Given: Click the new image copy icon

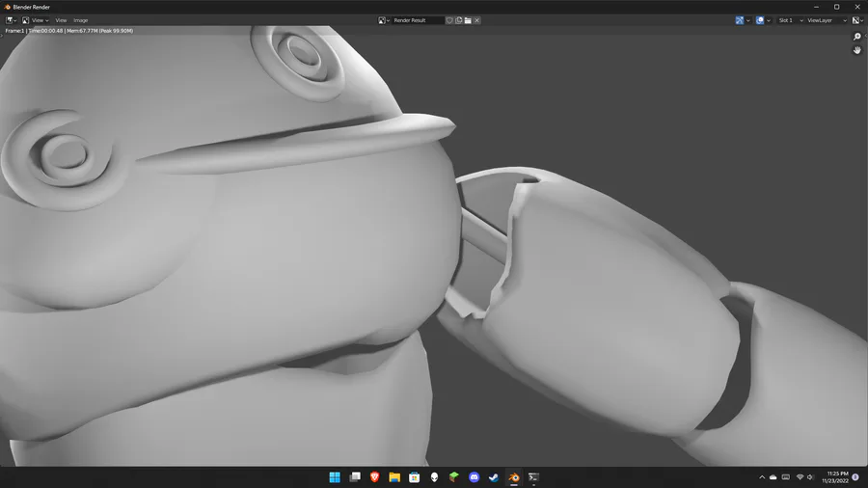Looking at the screenshot, I should [459, 20].
